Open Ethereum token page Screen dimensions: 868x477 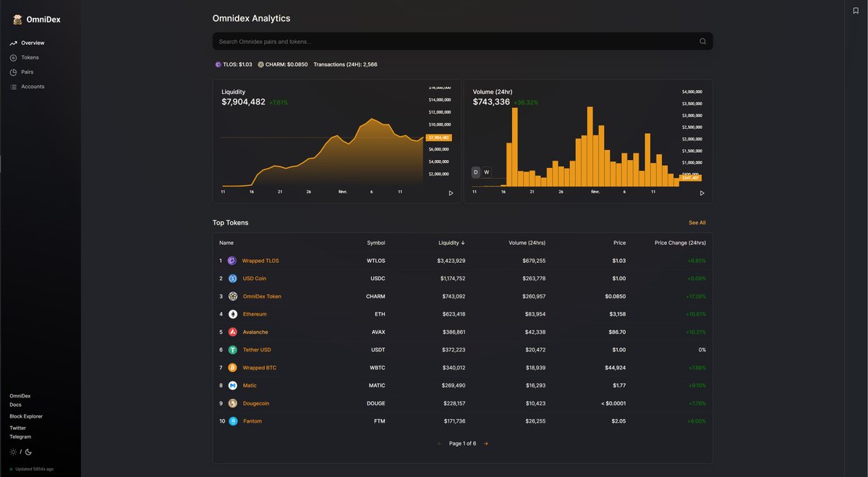pyautogui.click(x=255, y=314)
